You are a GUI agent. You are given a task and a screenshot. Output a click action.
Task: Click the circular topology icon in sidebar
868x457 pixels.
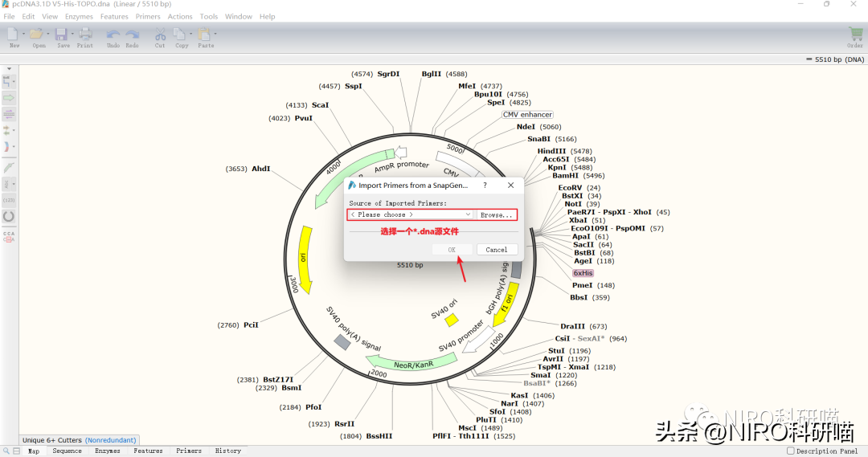click(x=9, y=216)
